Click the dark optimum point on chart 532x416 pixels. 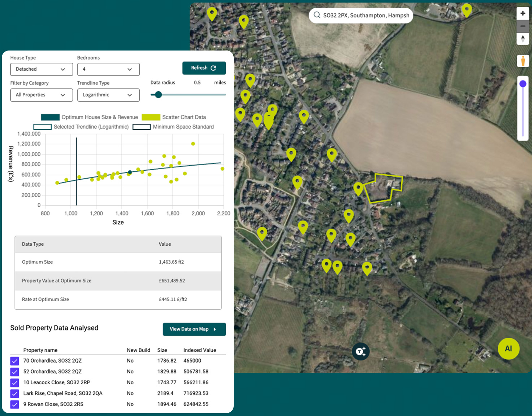click(130, 172)
